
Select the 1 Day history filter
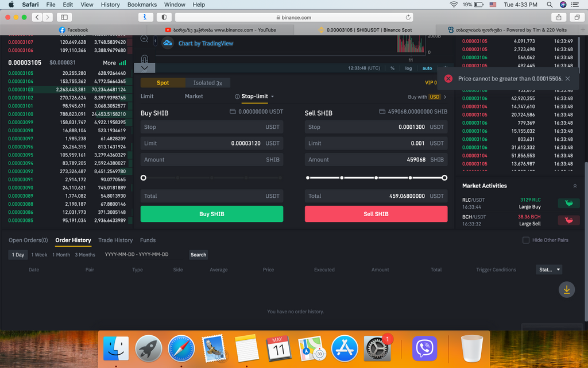(x=18, y=255)
